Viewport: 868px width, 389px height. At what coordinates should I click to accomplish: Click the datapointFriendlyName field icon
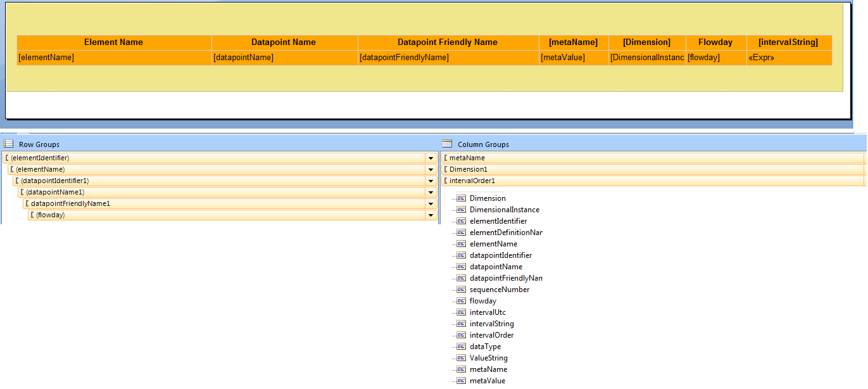461,278
